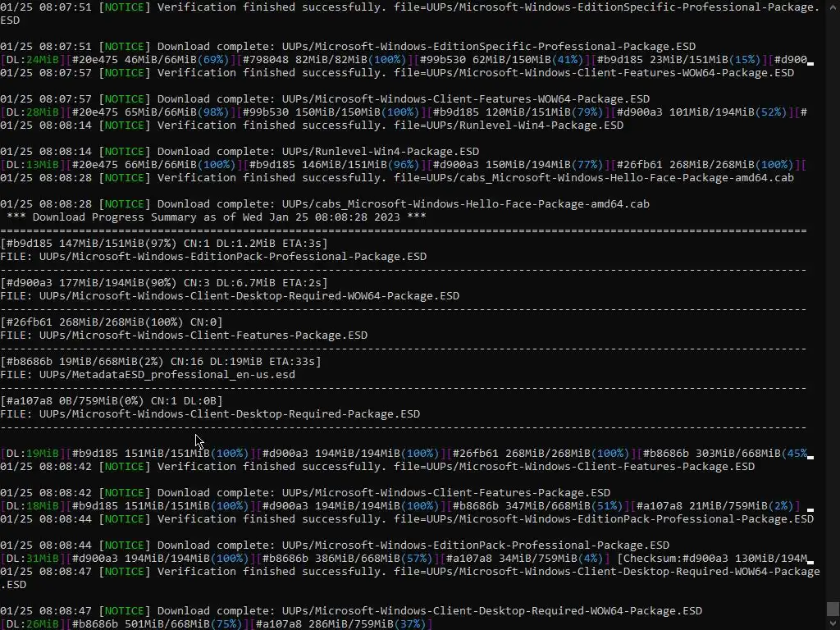Screen dimensions: 840x630
Task: Click '08:08:44 Verification finished' EditionPack-Professional line
Action: click(x=407, y=519)
